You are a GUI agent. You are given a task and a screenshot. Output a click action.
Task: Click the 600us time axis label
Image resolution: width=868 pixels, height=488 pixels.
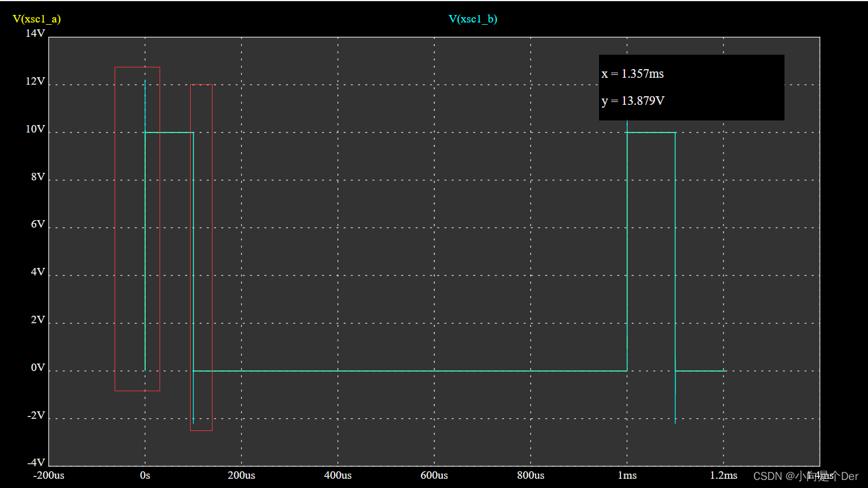[x=434, y=475]
